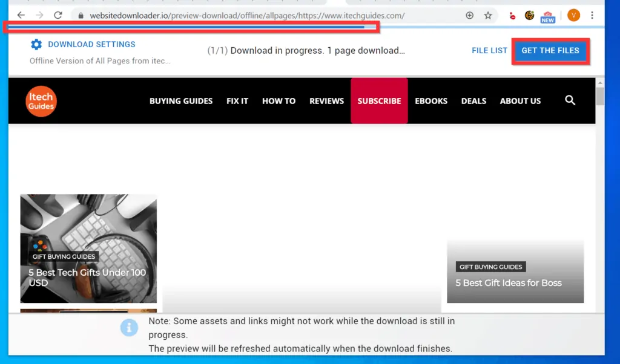The image size is (620, 364).
Task: Click the site search magnifier icon
Action: pos(570,100)
